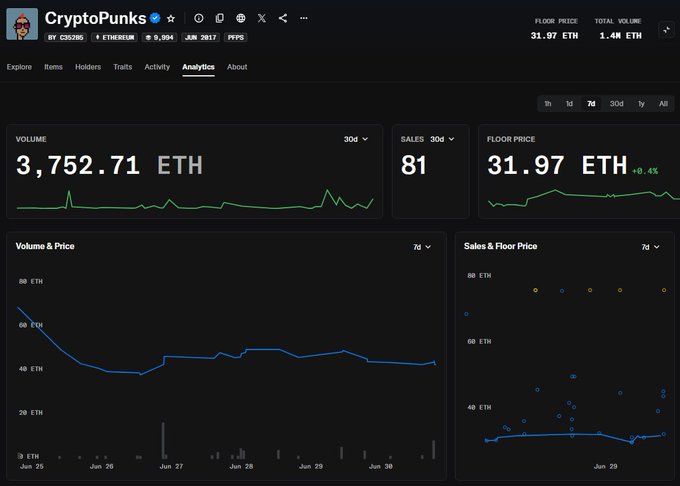Click the collapse icon beside Total Volume
680x486 pixels.
point(666,30)
